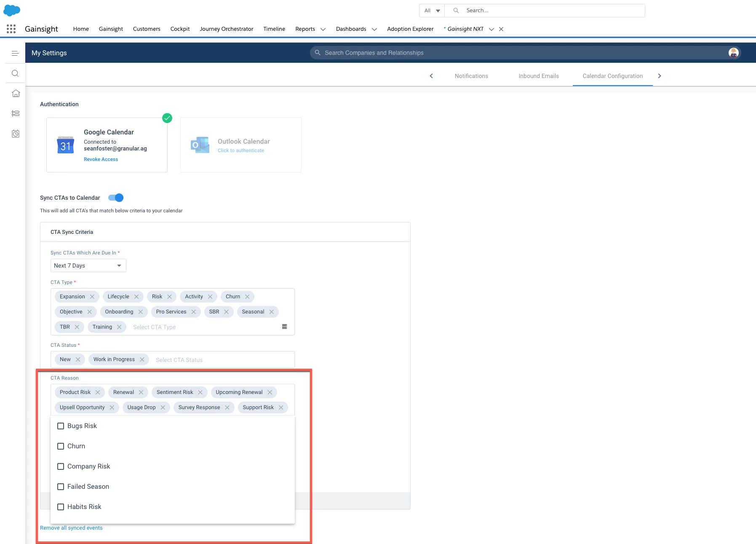The width and height of the screenshot is (756, 544).
Task: Click the Revoke Access link
Action: 101,159
